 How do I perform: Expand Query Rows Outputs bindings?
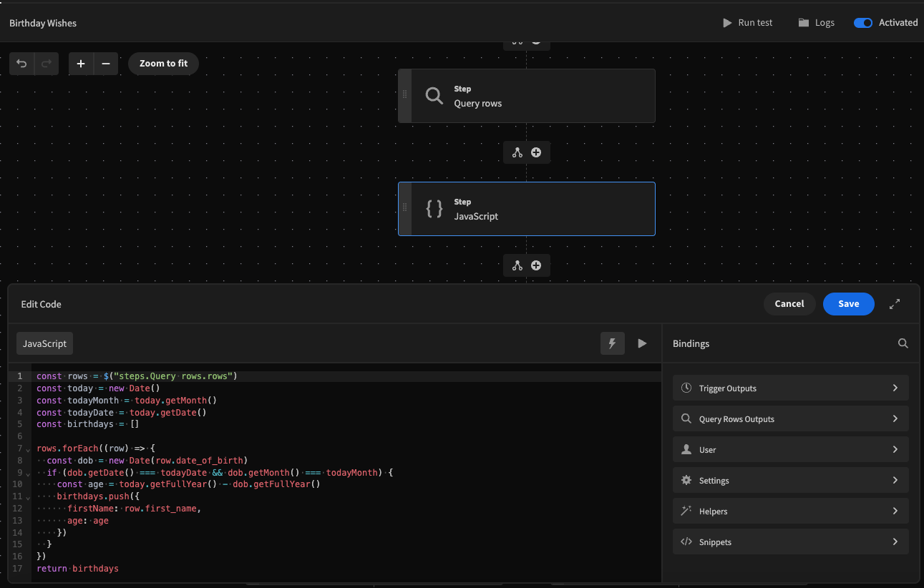click(790, 418)
